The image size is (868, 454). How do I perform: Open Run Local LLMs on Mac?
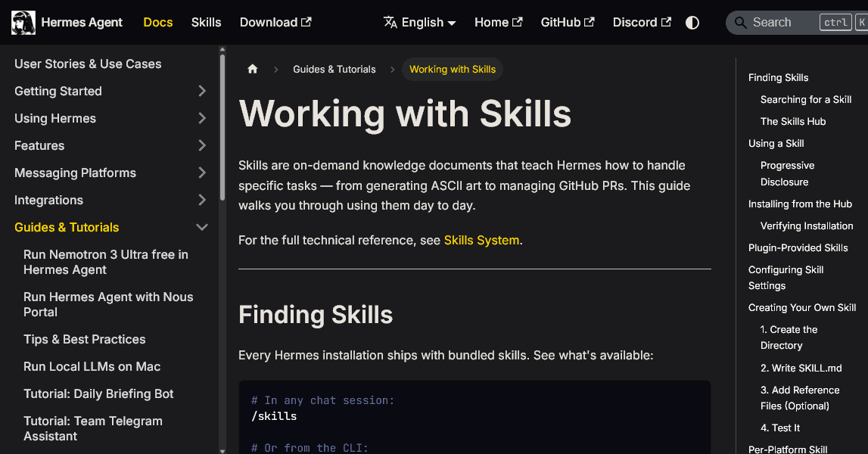coord(92,366)
